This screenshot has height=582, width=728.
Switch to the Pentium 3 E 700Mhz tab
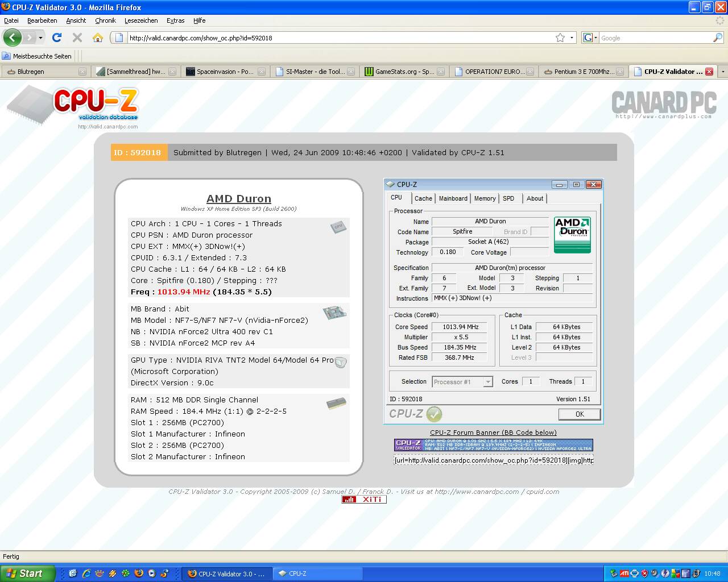click(x=584, y=72)
